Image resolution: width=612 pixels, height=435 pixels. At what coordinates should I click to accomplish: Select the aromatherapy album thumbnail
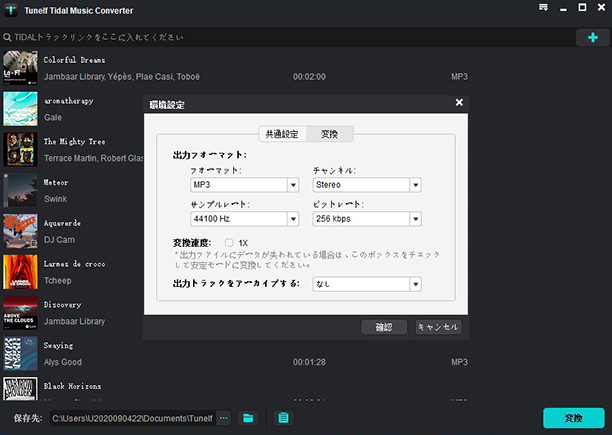click(x=20, y=109)
